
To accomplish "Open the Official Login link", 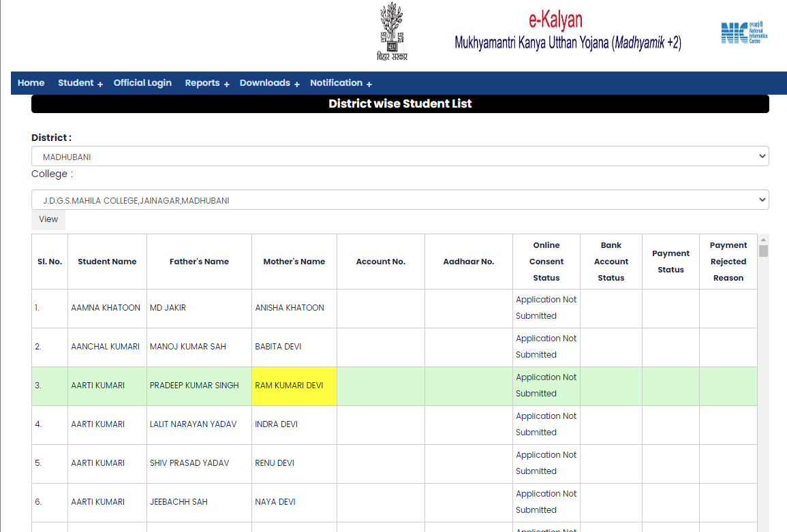I will pyautogui.click(x=142, y=83).
